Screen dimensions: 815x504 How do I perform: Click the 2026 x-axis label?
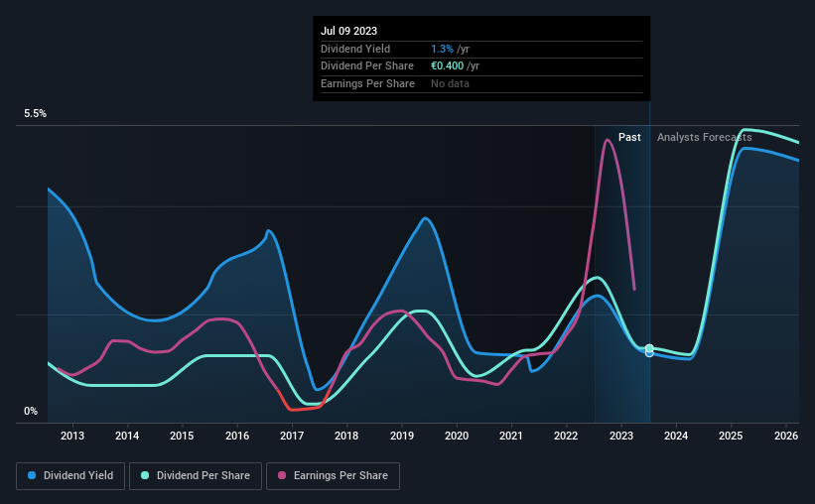click(x=786, y=436)
